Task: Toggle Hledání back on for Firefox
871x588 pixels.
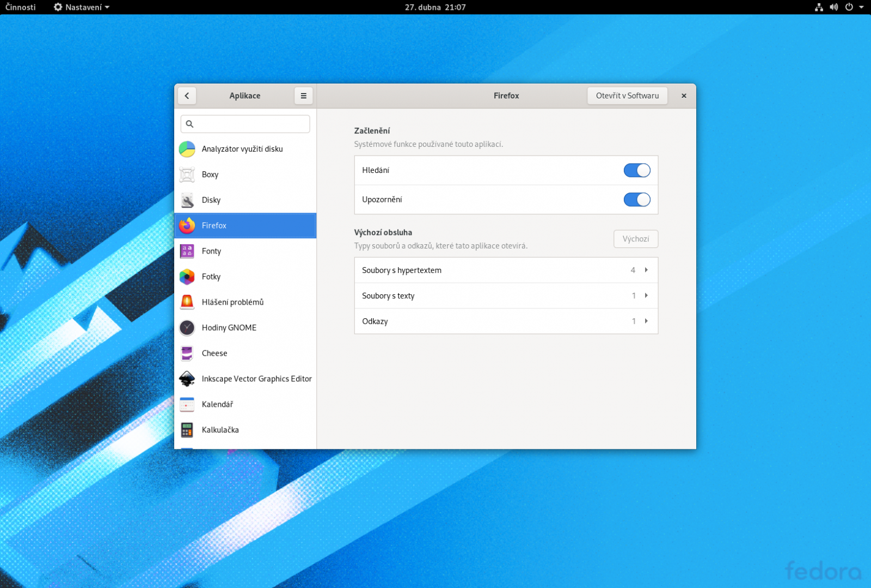Action: click(636, 170)
